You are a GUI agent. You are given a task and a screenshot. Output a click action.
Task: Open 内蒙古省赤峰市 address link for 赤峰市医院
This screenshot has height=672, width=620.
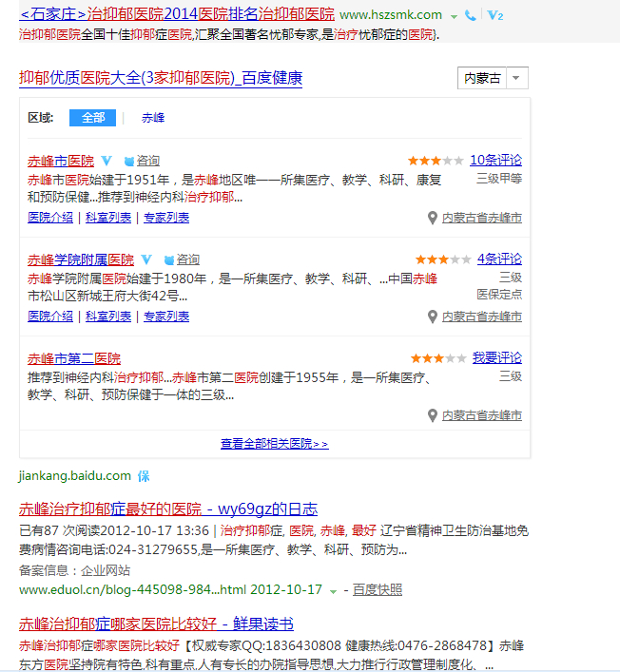pos(482,218)
